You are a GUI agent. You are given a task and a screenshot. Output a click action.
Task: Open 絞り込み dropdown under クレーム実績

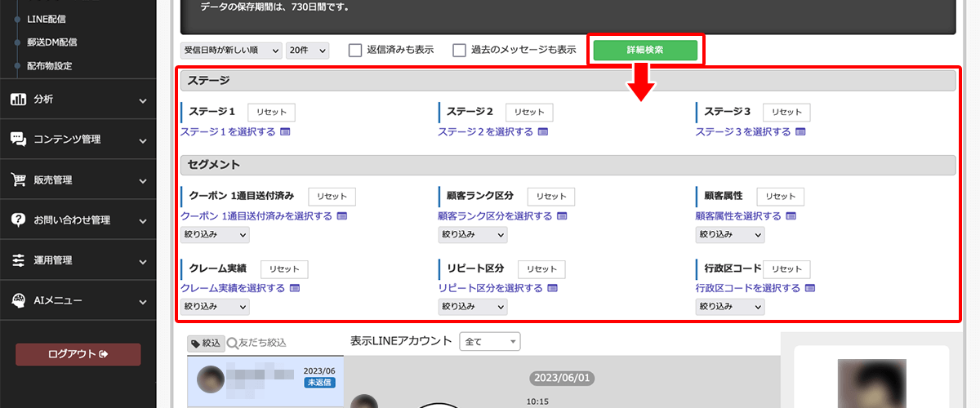(x=215, y=307)
